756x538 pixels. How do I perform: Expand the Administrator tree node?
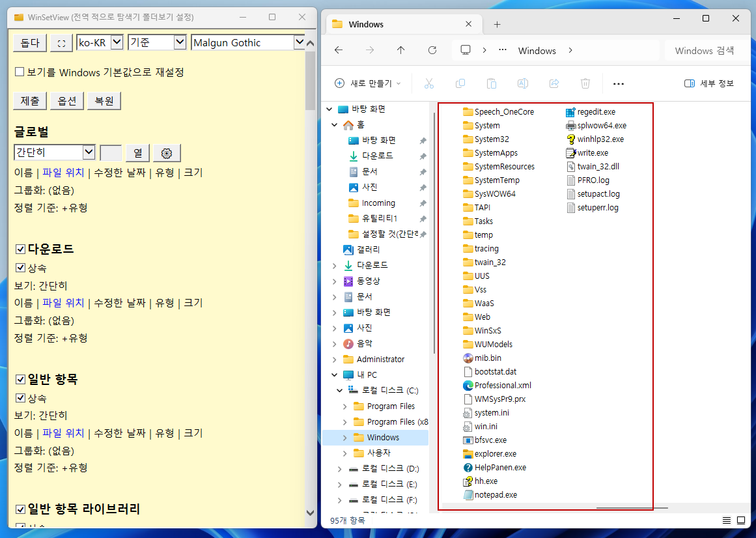334,360
